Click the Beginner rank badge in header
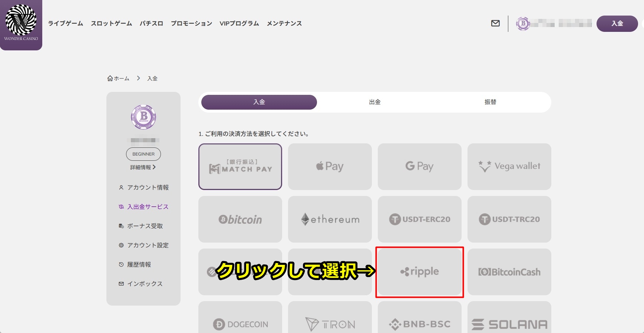 click(x=523, y=24)
